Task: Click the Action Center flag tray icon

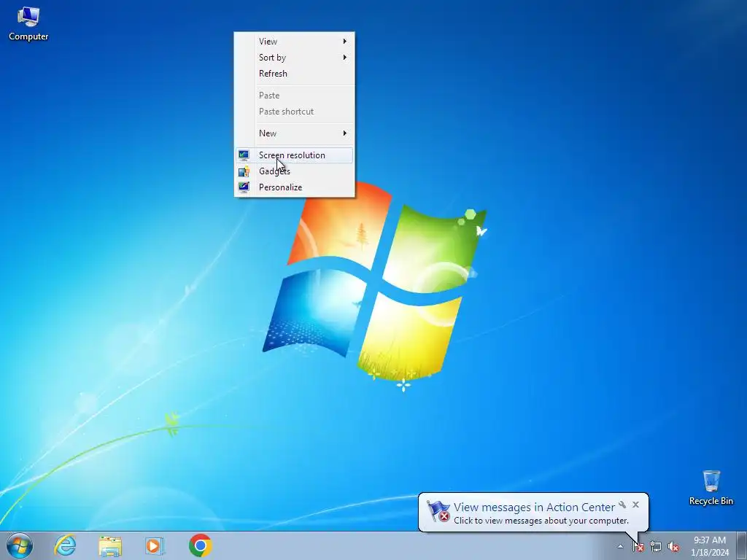Action: [x=638, y=547]
